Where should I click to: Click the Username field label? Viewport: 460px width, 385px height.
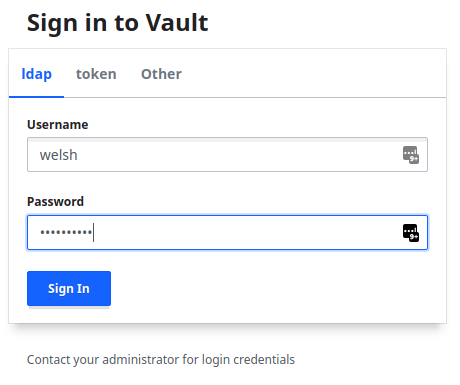click(x=58, y=125)
